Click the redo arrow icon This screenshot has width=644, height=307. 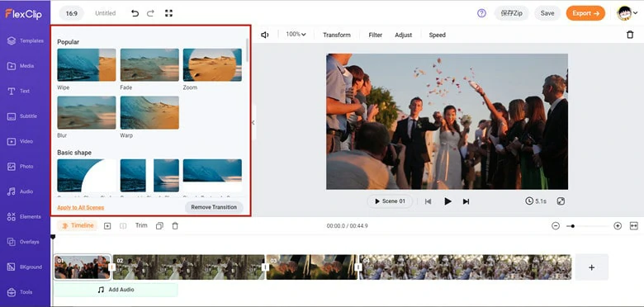click(151, 13)
